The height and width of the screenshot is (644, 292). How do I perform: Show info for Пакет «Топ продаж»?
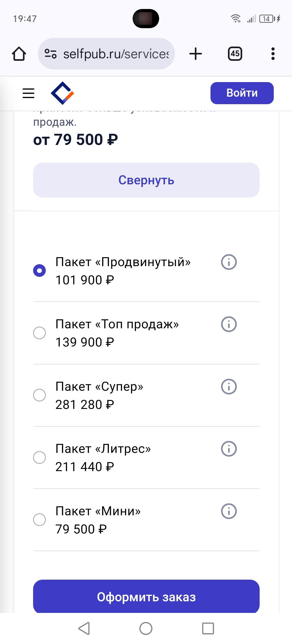[229, 324]
